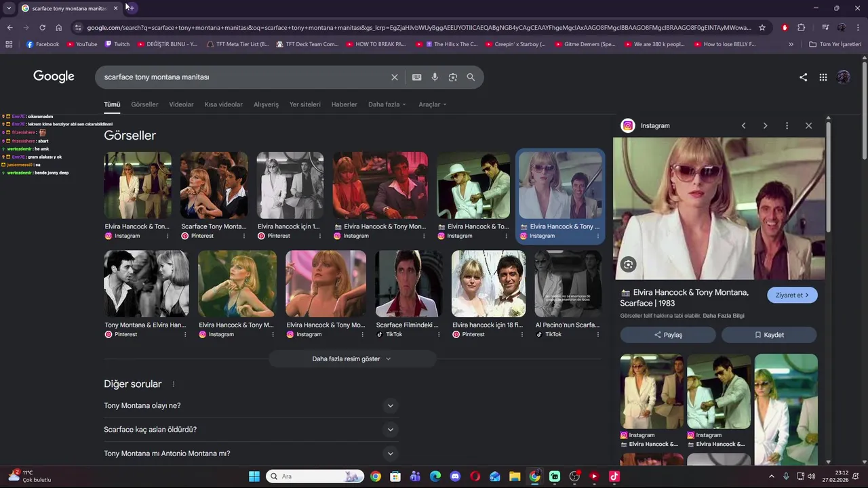Bookmark this page with the star icon

pyautogui.click(x=762, y=28)
